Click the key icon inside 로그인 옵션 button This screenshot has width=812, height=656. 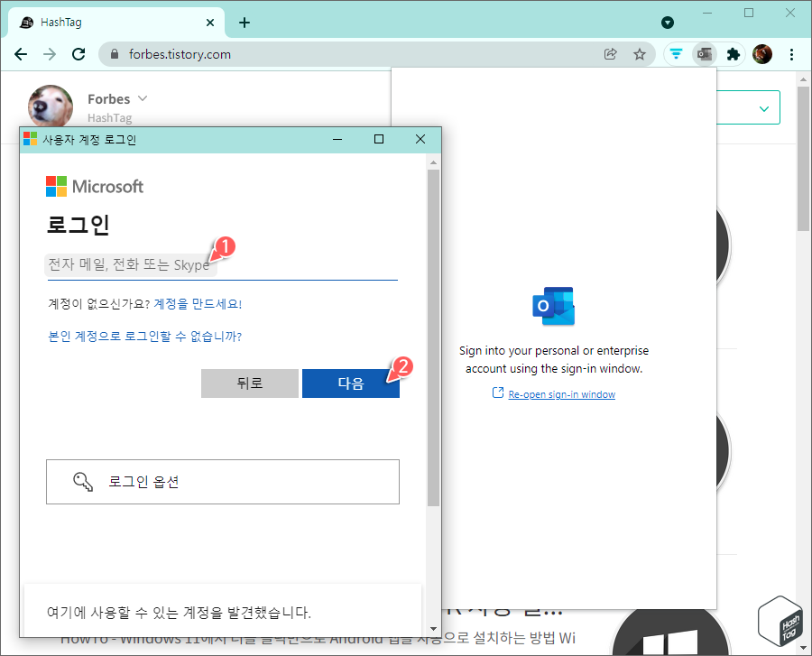click(x=83, y=482)
